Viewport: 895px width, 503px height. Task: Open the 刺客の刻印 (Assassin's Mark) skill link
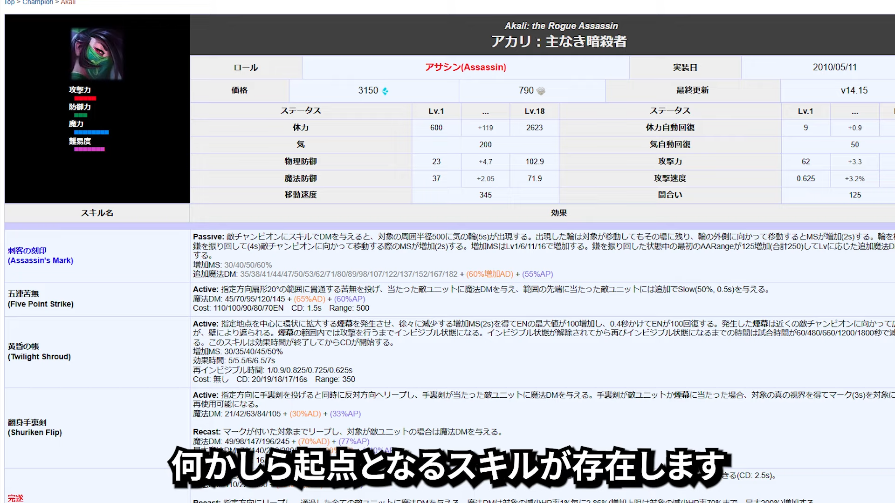[40, 255]
